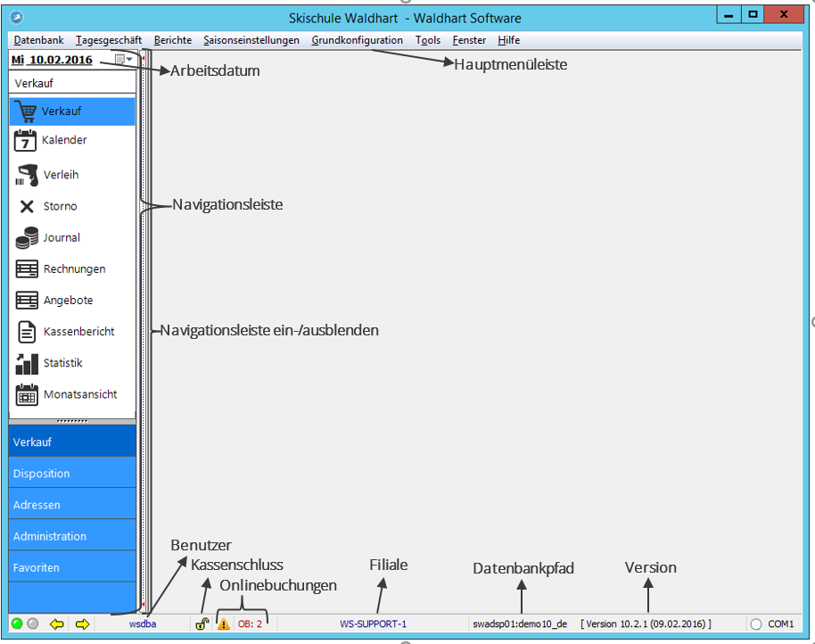Image resolution: width=815 pixels, height=644 pixels.
Task: Go forward with yellow right arrow
Action: pyautogui.click(x=82, y=623)
